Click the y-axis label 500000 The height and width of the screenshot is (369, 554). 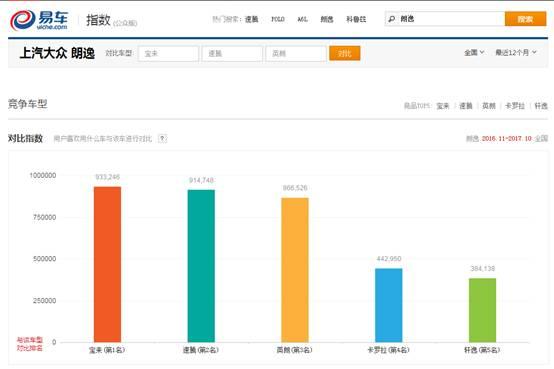coord(45,259)
